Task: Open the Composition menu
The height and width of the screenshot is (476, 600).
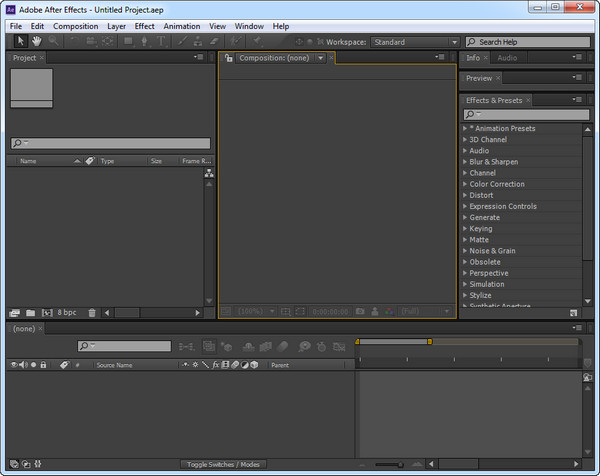Action: click(x=75, y=26)
